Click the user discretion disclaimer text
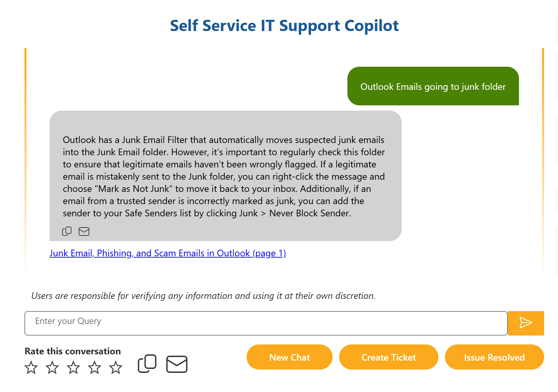Screen dimensions: 558x392 (x=203, y=296)
